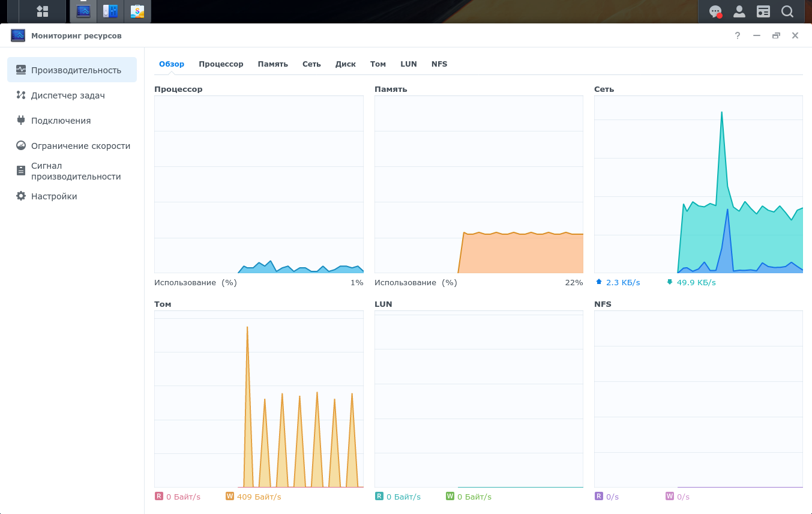Image resolution: width=812 pixels, height=514 pixels.
Task: Select Диспетчер задач in sidebar
Action: pos(72,95)
